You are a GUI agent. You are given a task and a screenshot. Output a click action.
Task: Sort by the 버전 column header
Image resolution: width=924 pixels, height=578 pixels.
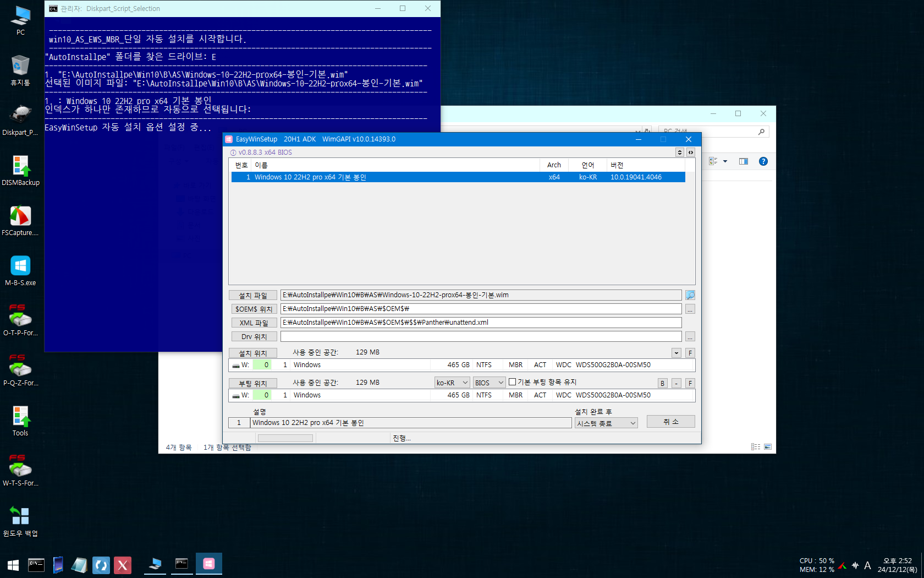(x=646, y=165)
